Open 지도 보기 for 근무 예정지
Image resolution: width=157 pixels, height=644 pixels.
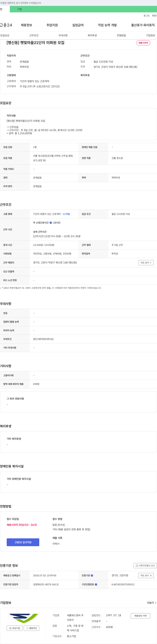146,262
